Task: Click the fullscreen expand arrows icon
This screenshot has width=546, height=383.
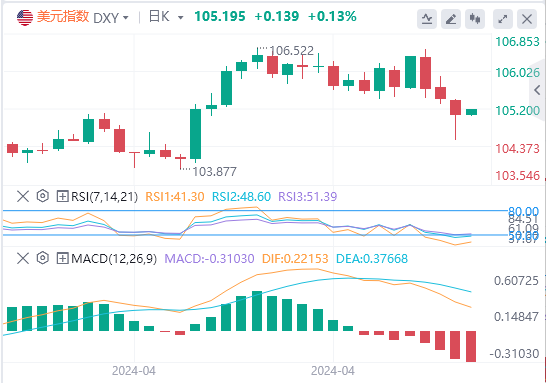Action: 503,19
